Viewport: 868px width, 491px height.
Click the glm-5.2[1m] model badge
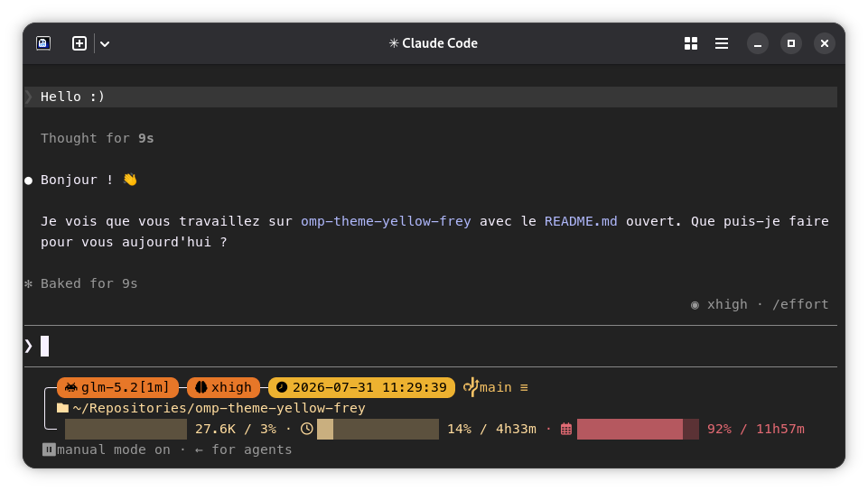click(118, 387)
